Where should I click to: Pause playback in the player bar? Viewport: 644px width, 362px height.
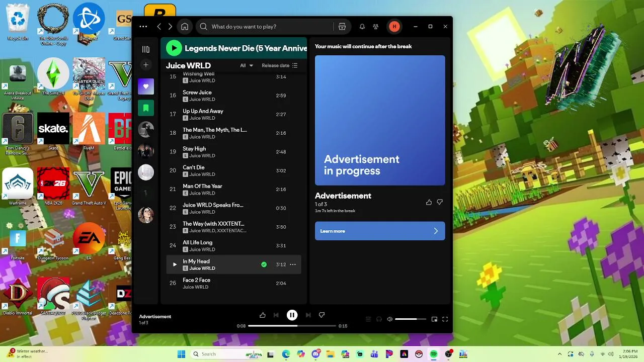(x=292, y=315)
